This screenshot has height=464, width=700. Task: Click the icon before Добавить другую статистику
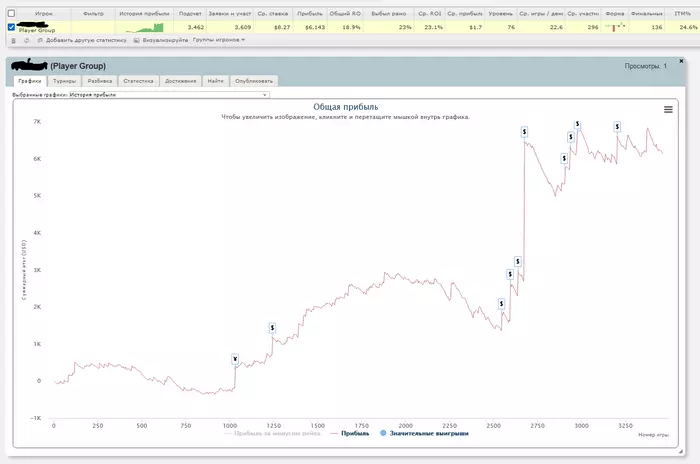coord(40,40)
